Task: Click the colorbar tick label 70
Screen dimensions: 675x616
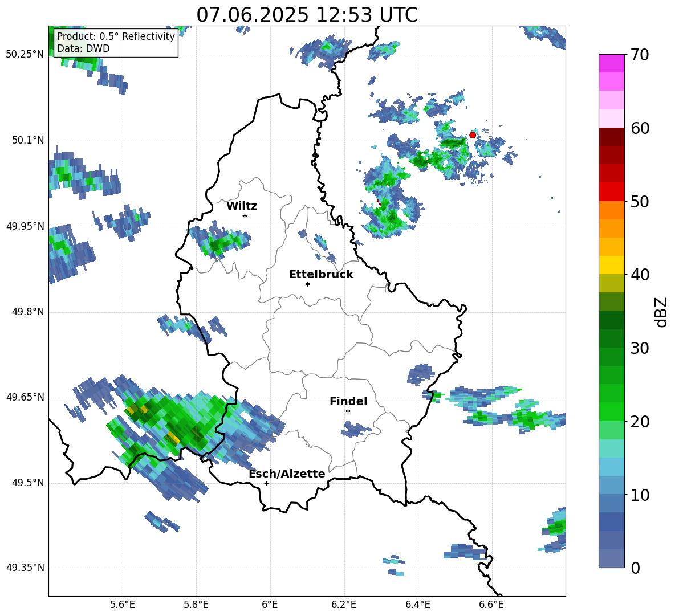Action: point(640,55)
